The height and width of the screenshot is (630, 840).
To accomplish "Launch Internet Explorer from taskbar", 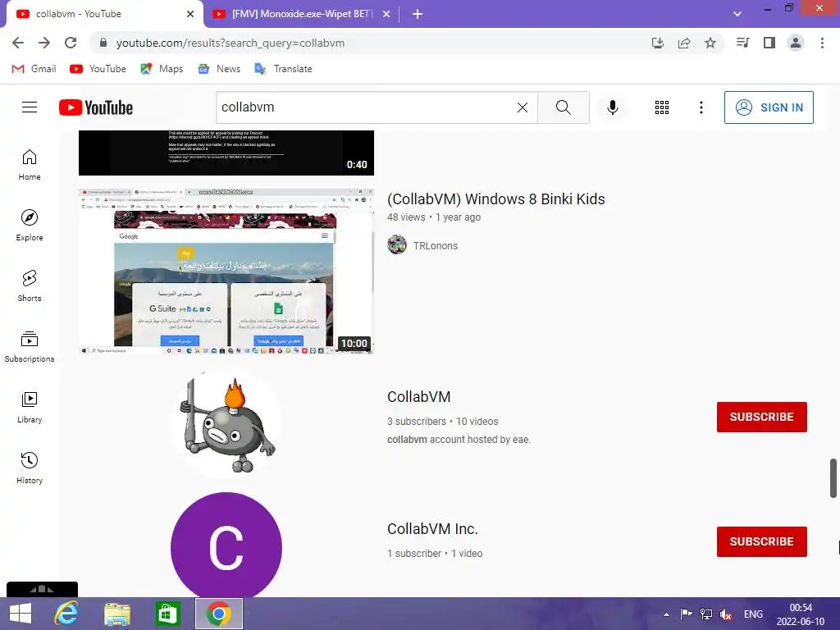I will [x=66, y=614].
